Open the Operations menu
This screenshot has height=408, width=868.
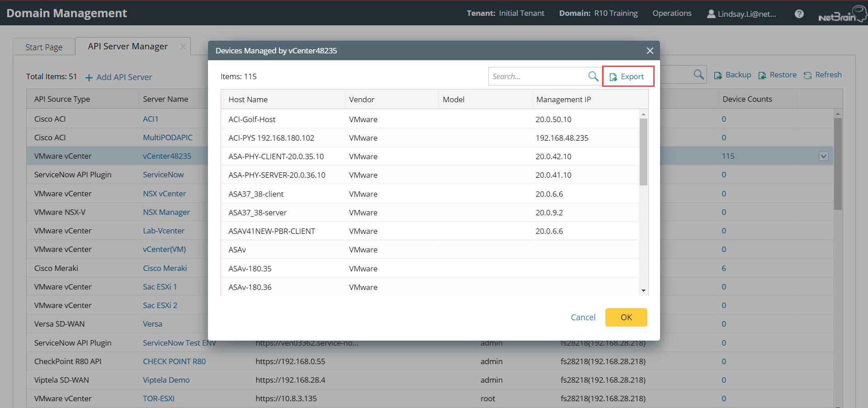(672, 13)
